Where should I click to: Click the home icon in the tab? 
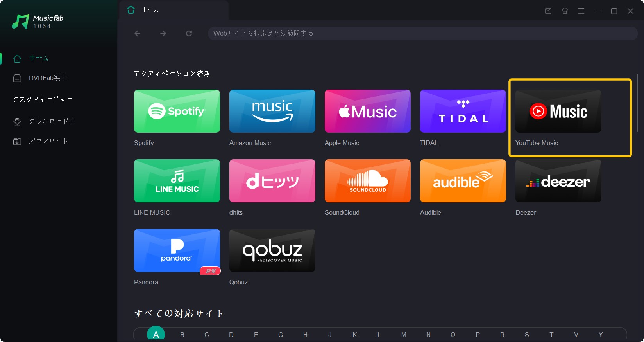click(131, 10)
